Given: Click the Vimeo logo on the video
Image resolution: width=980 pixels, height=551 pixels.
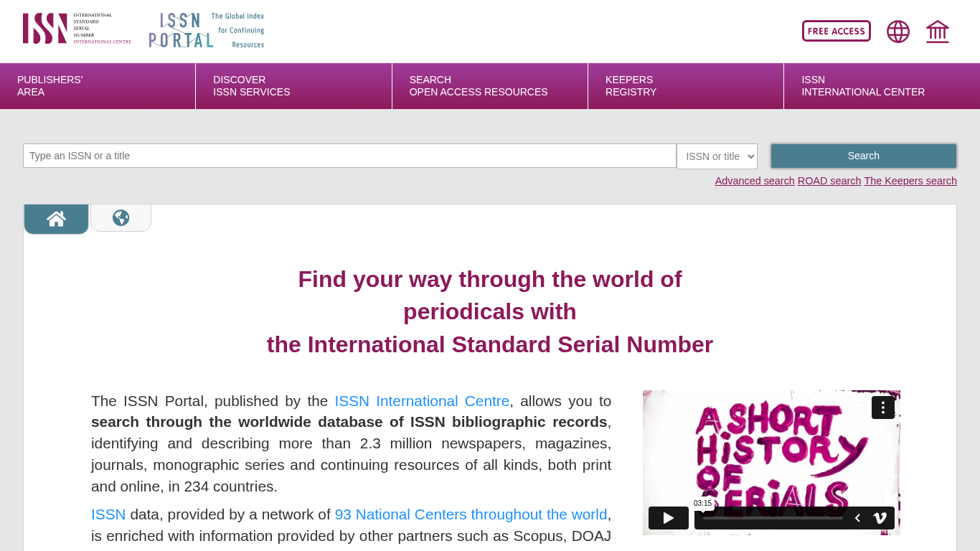Looking at the screenshot, I should pos(880,518).
